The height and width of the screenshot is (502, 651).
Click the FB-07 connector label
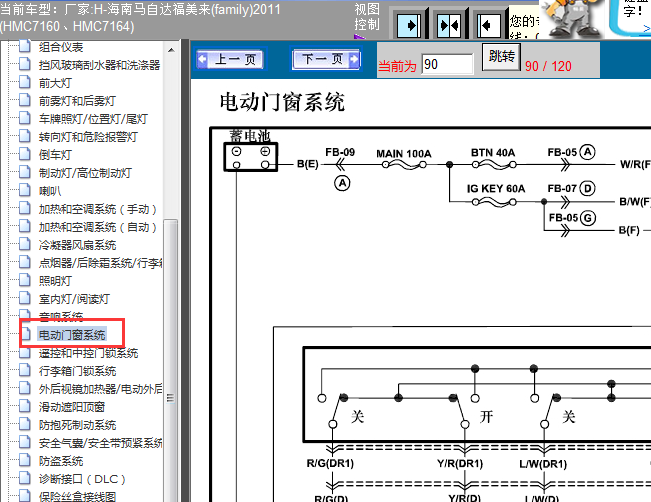(x=562, y=189)
